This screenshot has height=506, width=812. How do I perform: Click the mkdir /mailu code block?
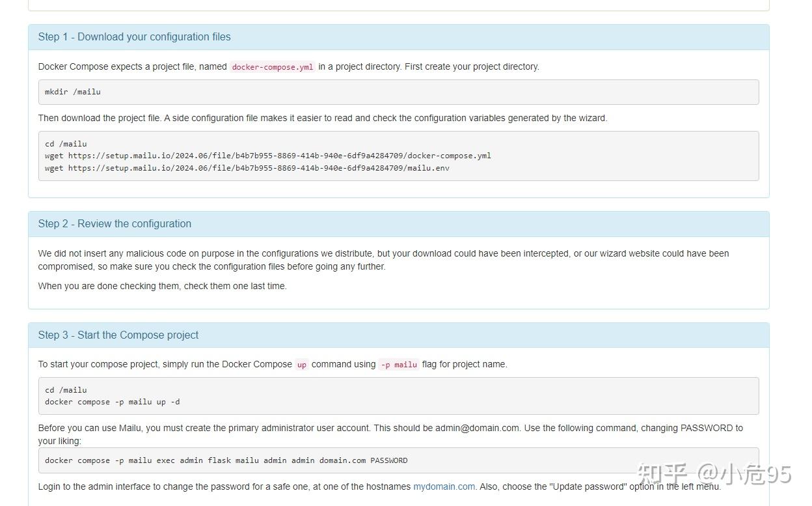click(73, 92)
